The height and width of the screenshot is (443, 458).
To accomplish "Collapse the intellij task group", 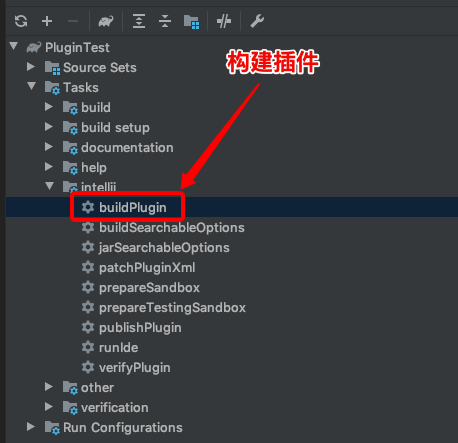I will point(50,186).
